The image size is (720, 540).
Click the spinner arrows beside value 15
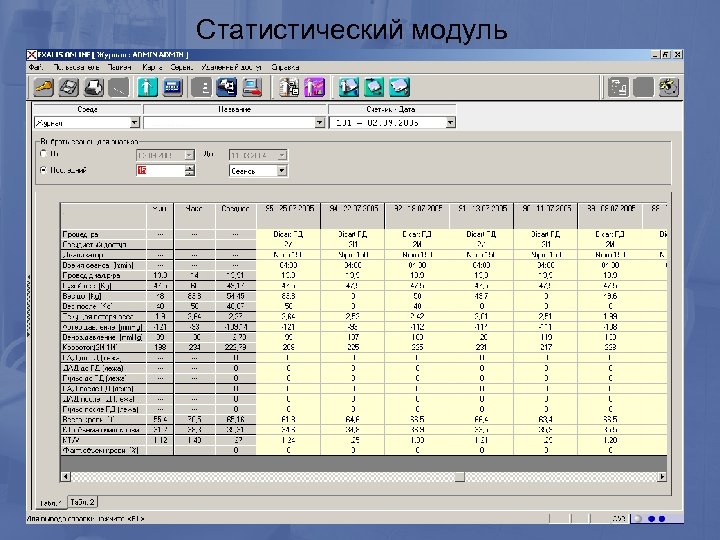pyautogui.click(x=190, y=171)
